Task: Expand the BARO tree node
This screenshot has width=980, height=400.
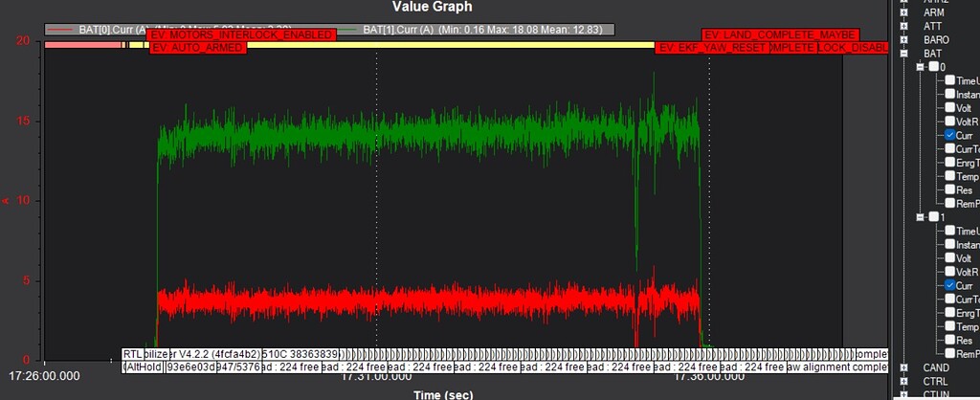Action: click(x=904, y=41)
